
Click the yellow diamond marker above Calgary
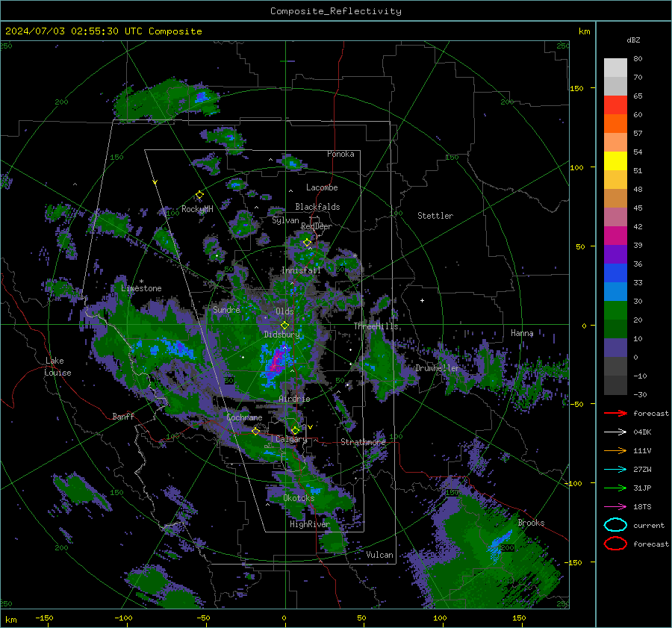[295, 430]
